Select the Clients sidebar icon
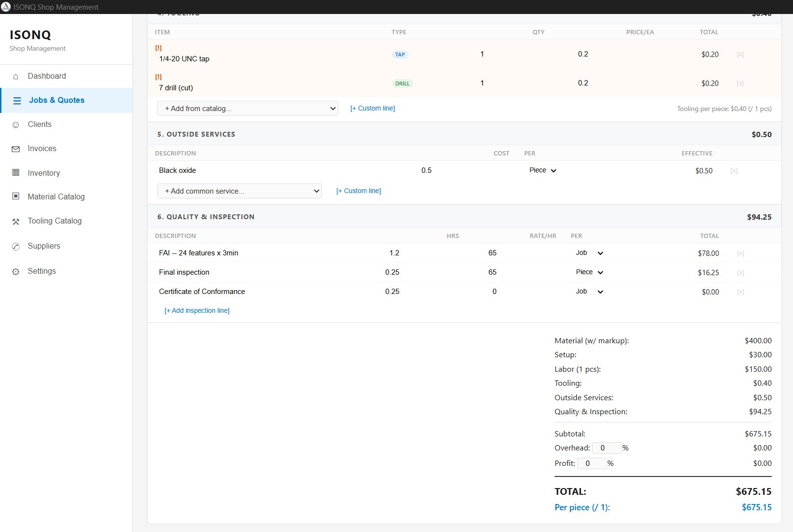Viewport: 793px width, 532px height. click(16, 124)
